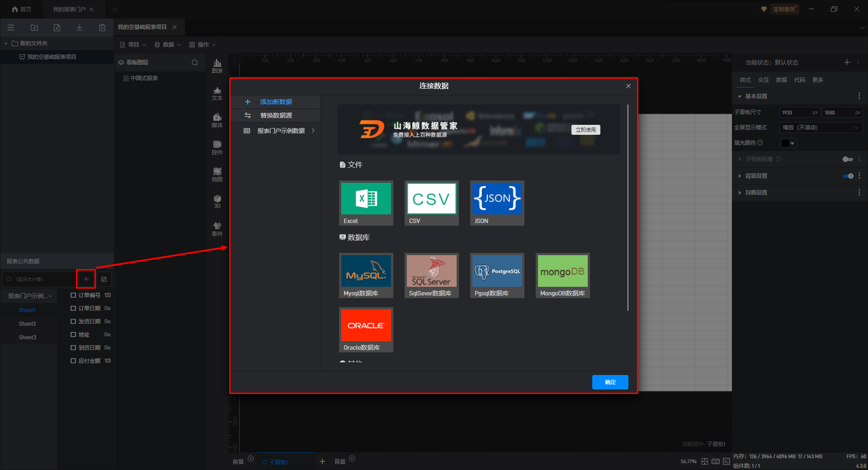
Task: Click the hamburger menu icon in top-left toolbar
Action: point(11,28)
